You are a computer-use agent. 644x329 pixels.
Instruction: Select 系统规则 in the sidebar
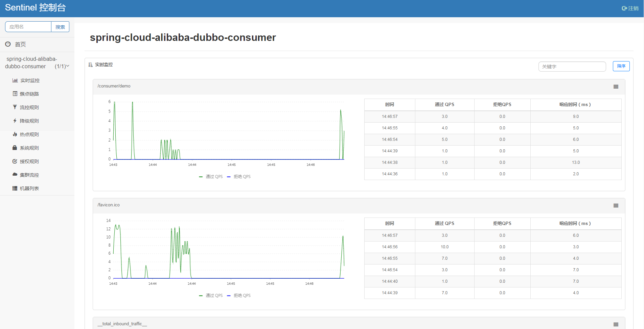pyautogui.click(x=29, y=148)
